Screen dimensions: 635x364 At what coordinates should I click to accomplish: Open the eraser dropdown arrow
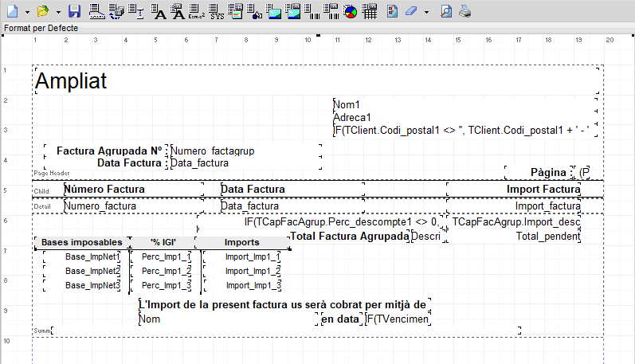426,12
